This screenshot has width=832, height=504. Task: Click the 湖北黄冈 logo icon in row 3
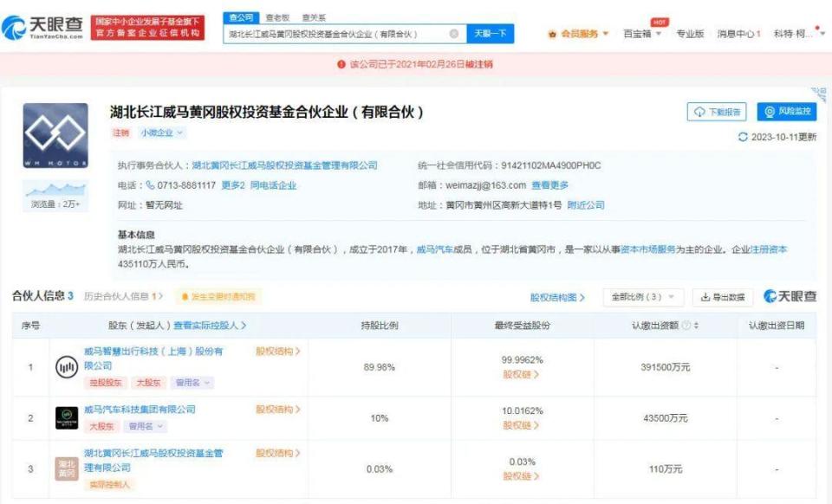[x=67, y=469]
